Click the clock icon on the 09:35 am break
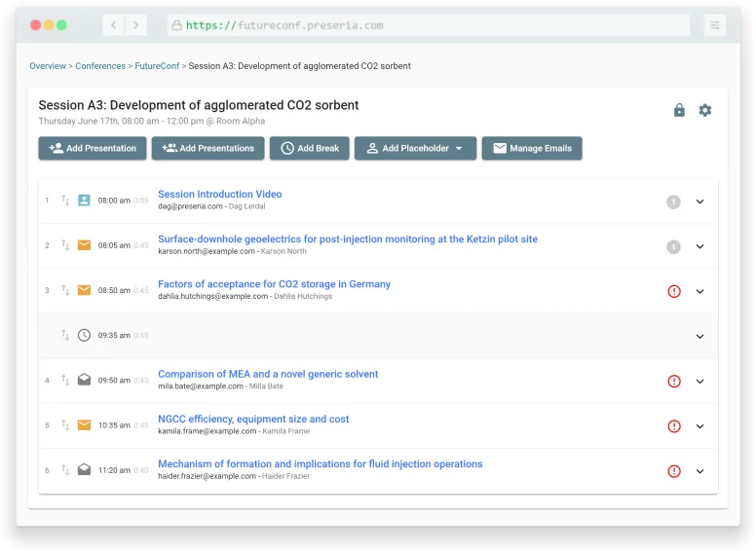 84,335
